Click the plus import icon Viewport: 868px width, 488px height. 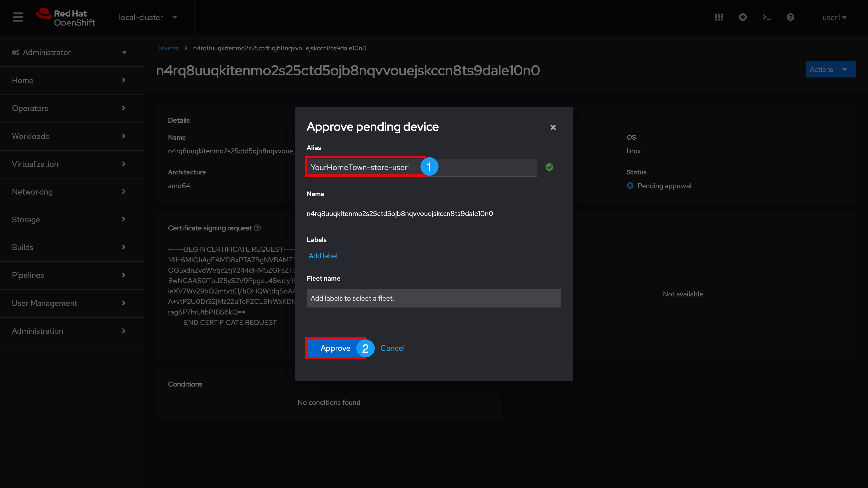tap(743, 17)
